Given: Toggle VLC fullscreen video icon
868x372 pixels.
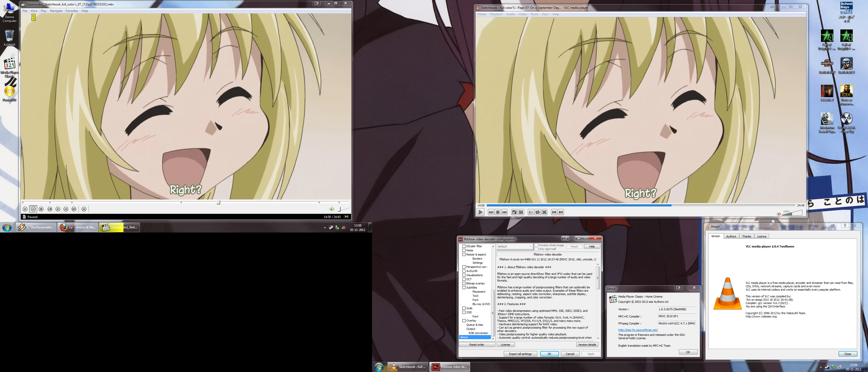Looking at the screenshot, I should pyautogui.click(x=514, y=212).
